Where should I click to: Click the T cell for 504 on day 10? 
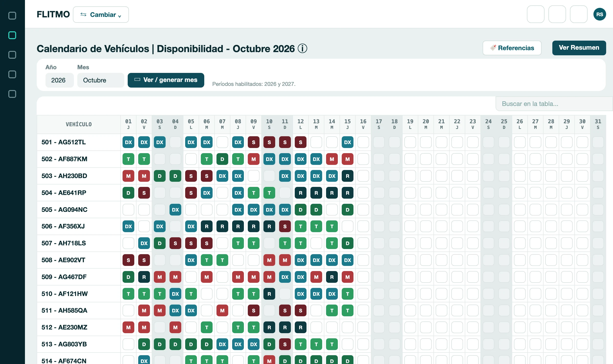click(269, 193)
